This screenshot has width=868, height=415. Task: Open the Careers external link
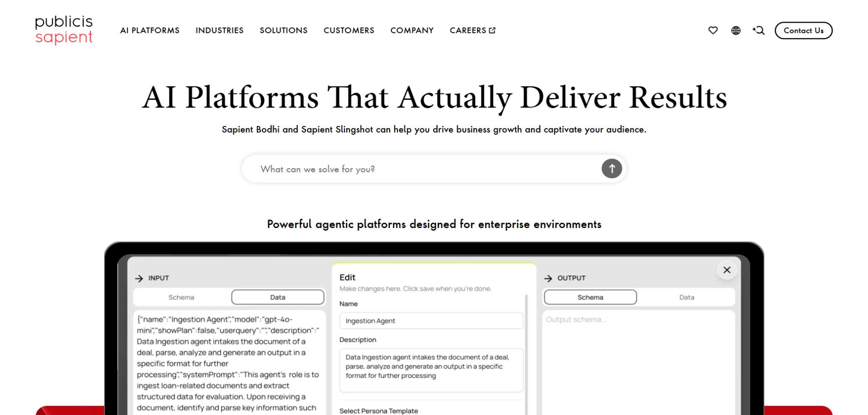pos(472,30)
